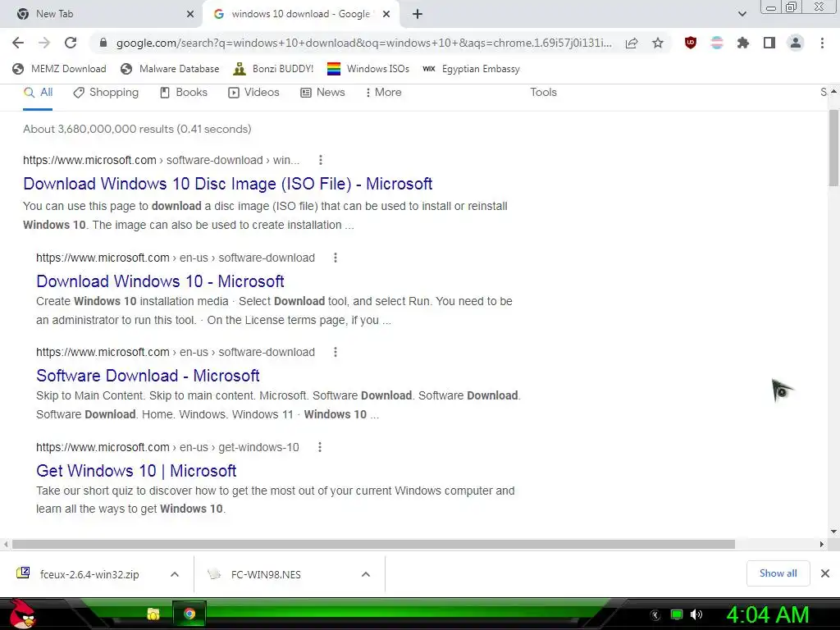Open three-dot options for Download Windows 10 result
The image size is (840, 630).
pos(336,258)
